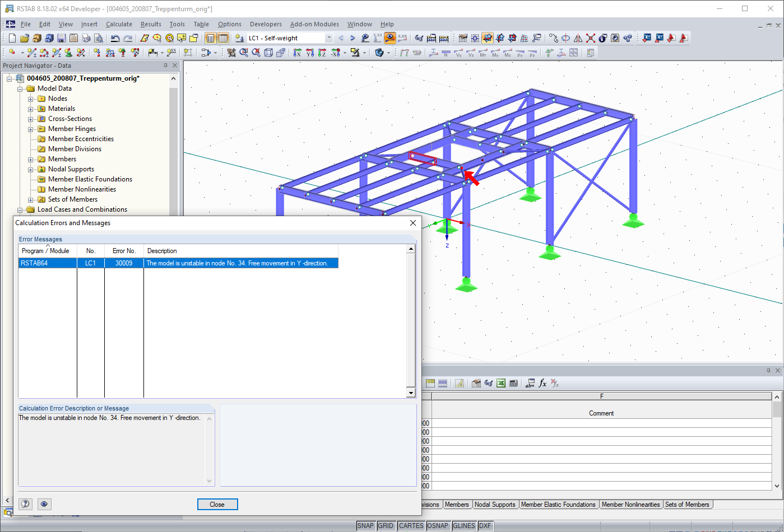Expand the Nodal Supports tree item
This screenshot has width=784, height=532.
click(x=31, y=170)
